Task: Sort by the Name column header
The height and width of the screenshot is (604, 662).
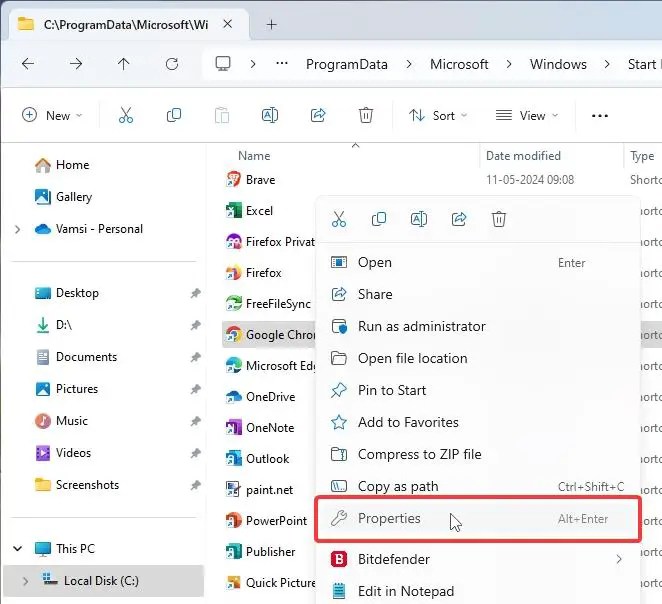Action: (254, 156)
